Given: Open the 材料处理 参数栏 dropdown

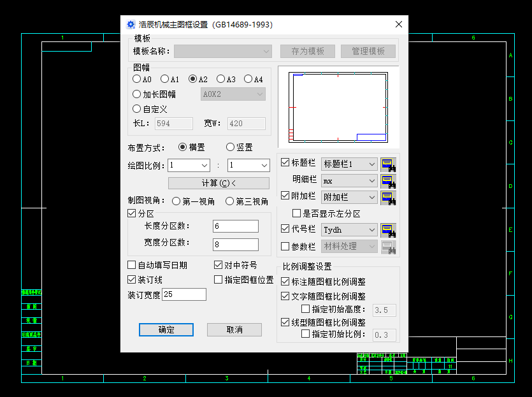Looking at the screenshot, I should click(349, 247).
